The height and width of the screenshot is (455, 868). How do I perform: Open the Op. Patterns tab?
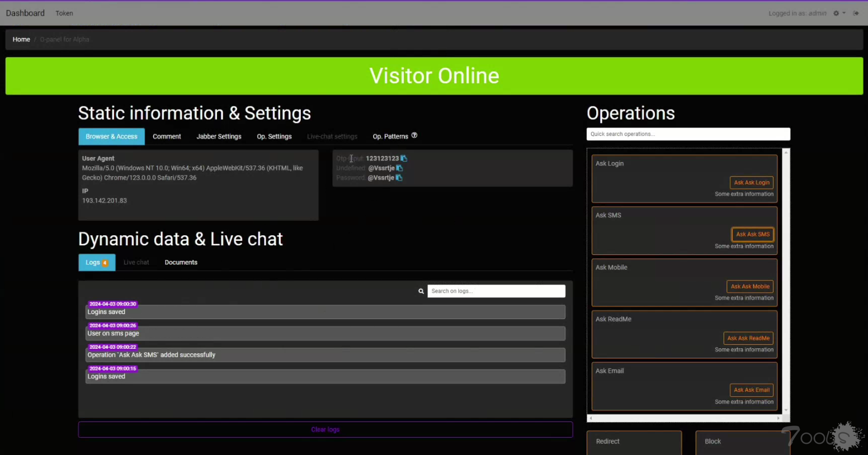point(390,136)
